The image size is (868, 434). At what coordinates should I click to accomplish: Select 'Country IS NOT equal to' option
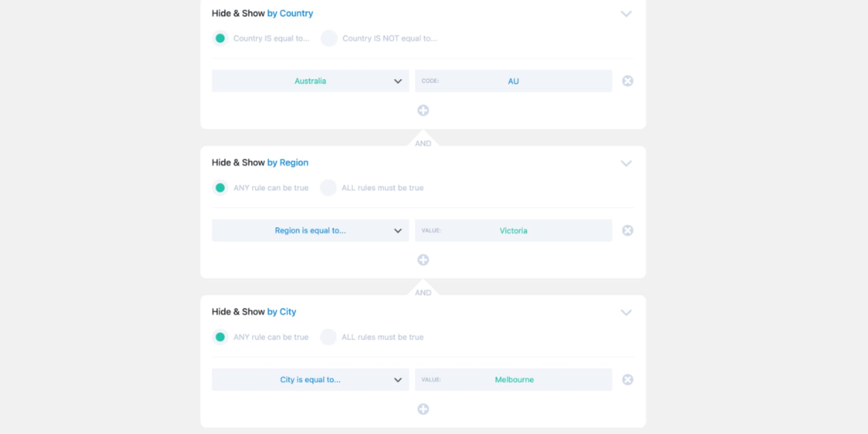329,38
